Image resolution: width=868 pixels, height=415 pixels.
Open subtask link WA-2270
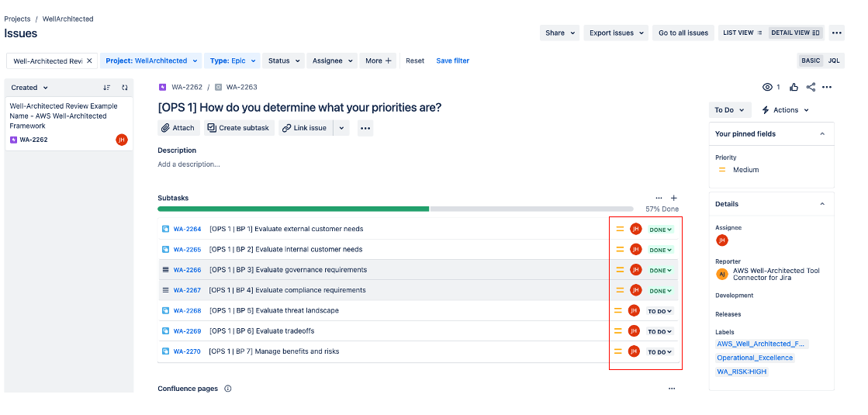[187, 351]
